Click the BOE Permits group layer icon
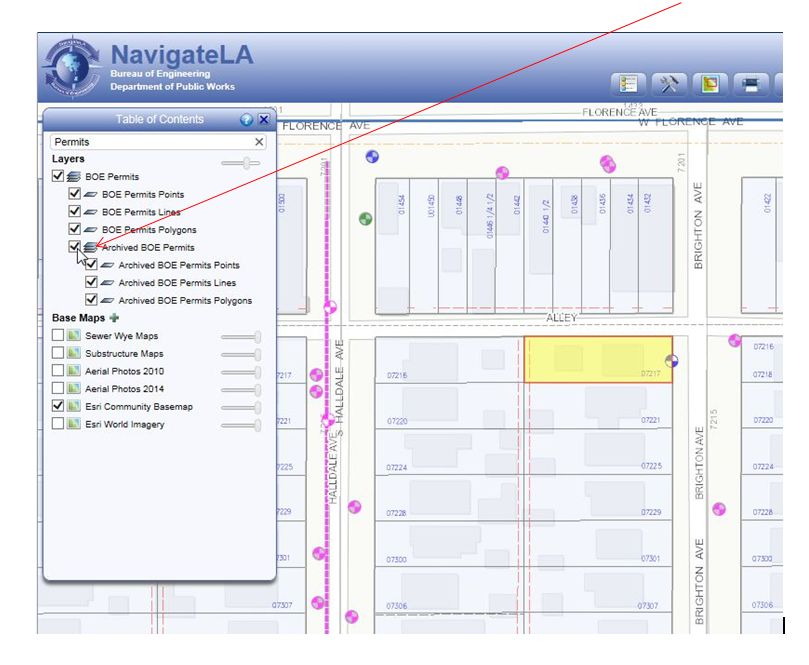 (x=74, y=176)
